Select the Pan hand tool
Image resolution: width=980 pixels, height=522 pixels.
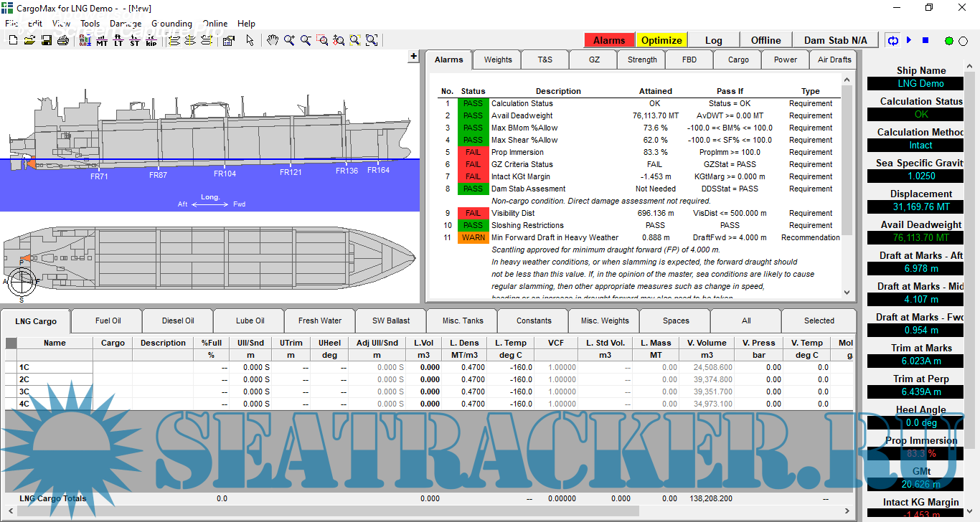tap(273, 41)
